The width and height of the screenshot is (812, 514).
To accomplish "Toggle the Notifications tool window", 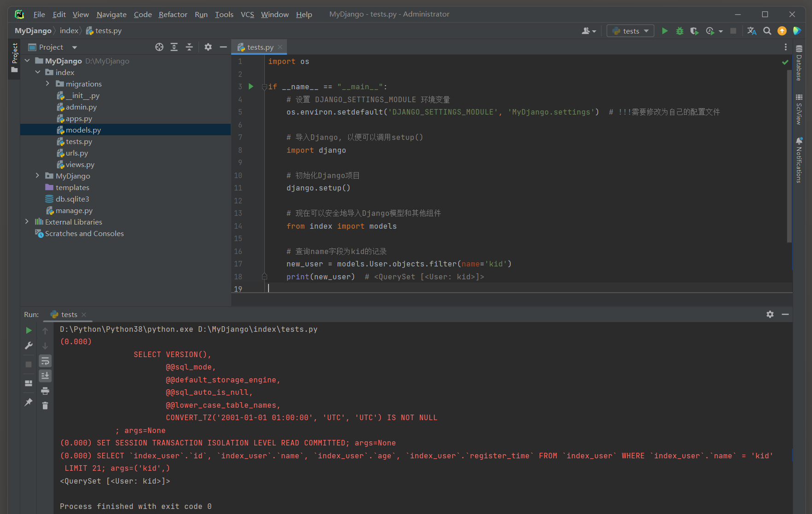I will click(799, 160).
